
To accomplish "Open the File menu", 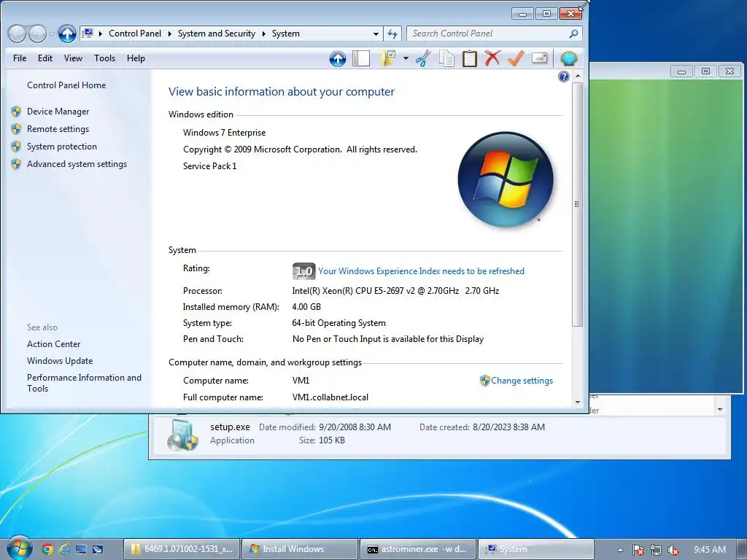I will pyautogui.click(x=20, y=58).
